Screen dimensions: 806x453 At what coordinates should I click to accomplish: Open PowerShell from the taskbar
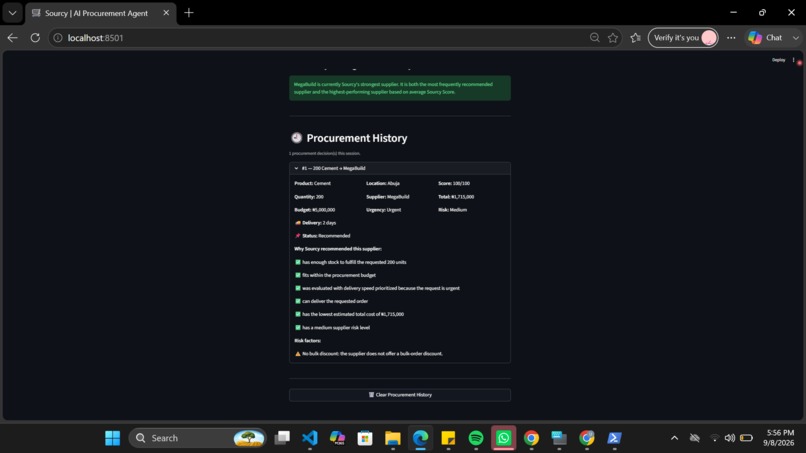coord(614,438)
